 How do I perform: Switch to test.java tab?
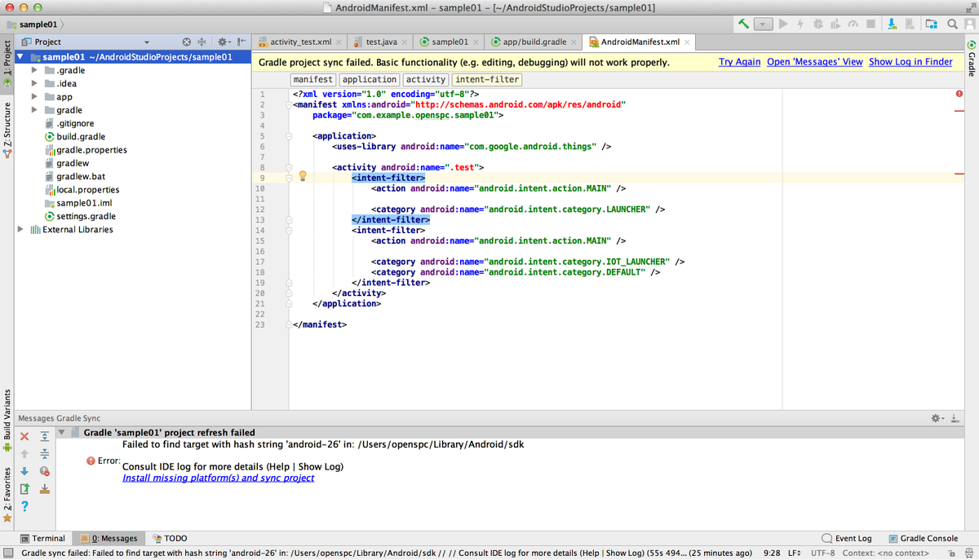pyautogui.click(x=381, y=42)
